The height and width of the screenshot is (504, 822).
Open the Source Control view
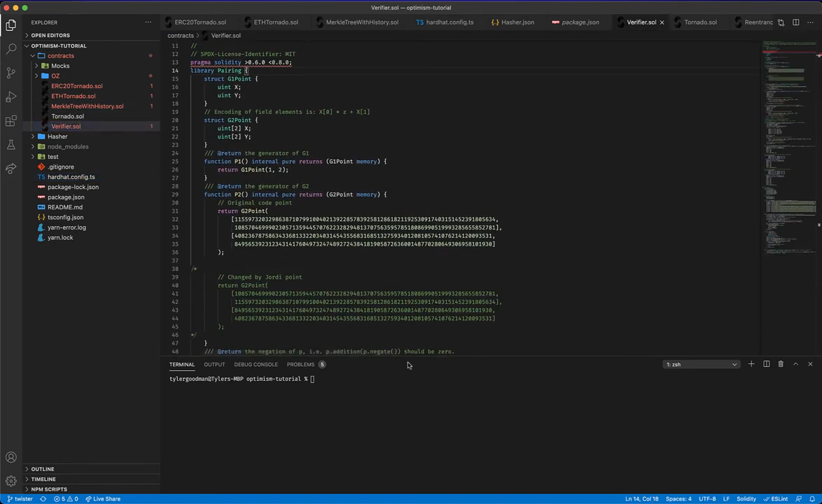[11, 73]
